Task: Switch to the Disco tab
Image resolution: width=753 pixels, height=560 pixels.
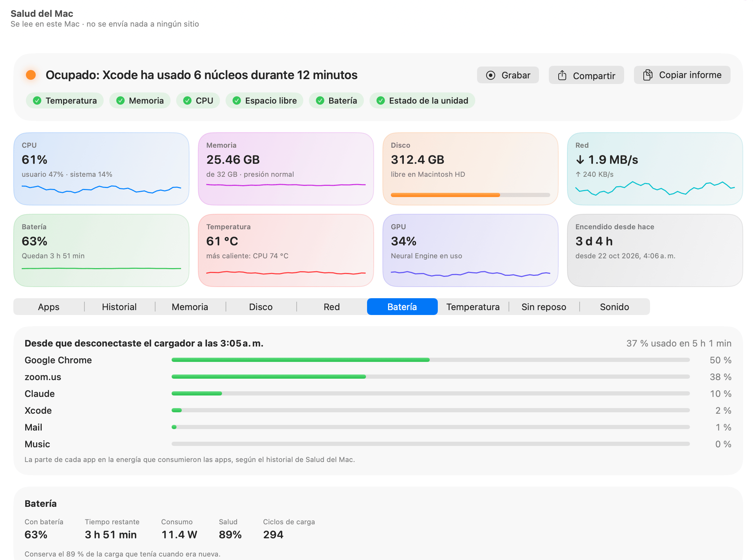Action: click(x=261, y=307)
